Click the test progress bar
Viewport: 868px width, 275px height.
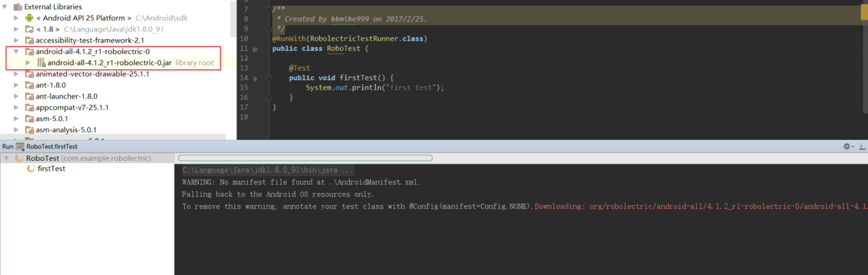click(305, 158)
